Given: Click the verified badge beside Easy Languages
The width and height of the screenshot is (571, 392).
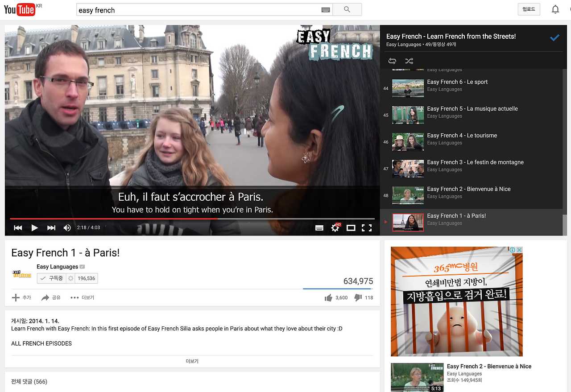Looking at the screenshot, I should click(82, 267).
